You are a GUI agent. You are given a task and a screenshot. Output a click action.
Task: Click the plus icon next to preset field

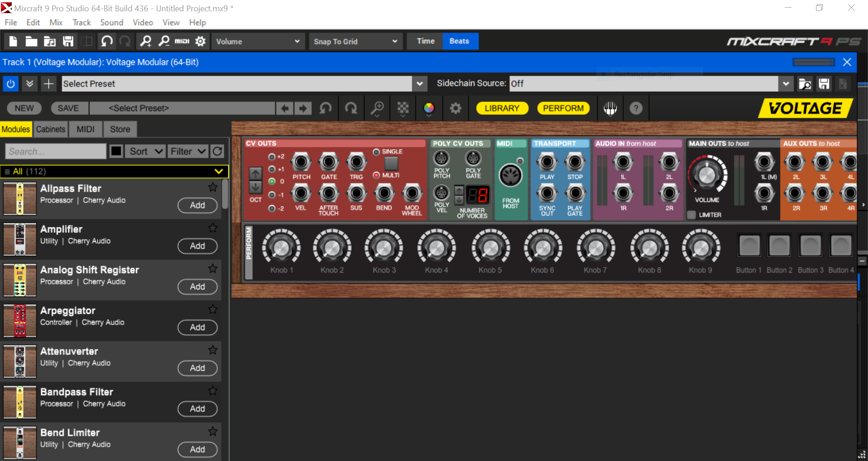coord(48,84)
